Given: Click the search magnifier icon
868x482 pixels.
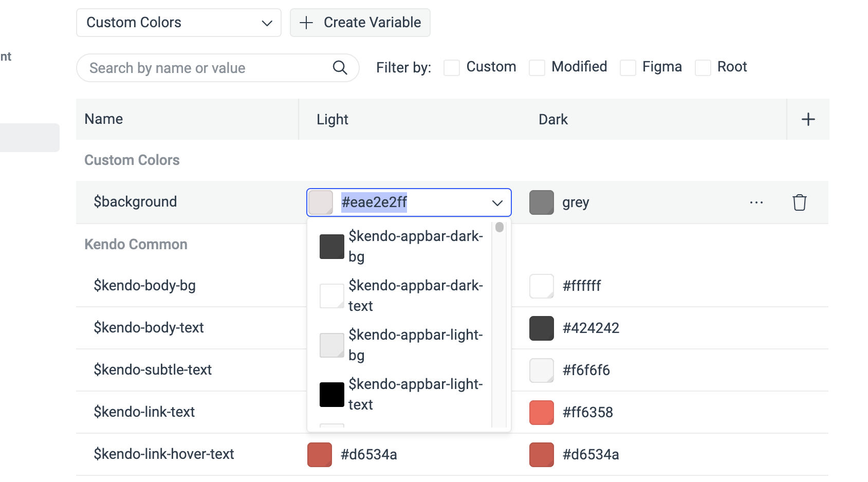Looking at the screenshot, I should point(340,67).
